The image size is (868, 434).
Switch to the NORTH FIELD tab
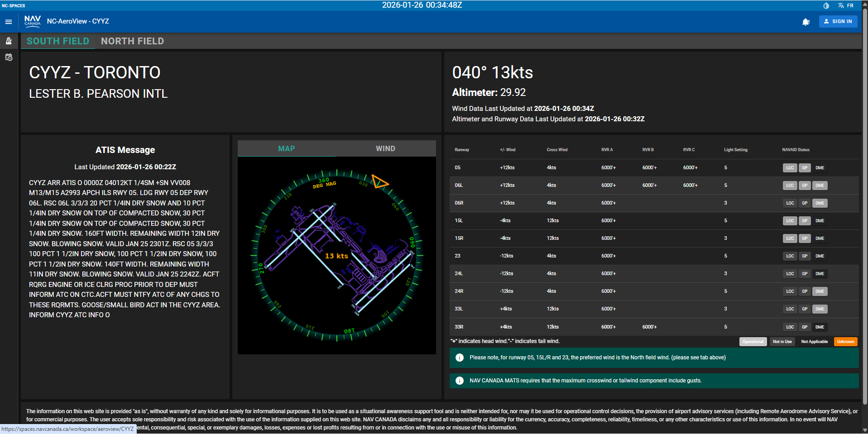(133, 41)
